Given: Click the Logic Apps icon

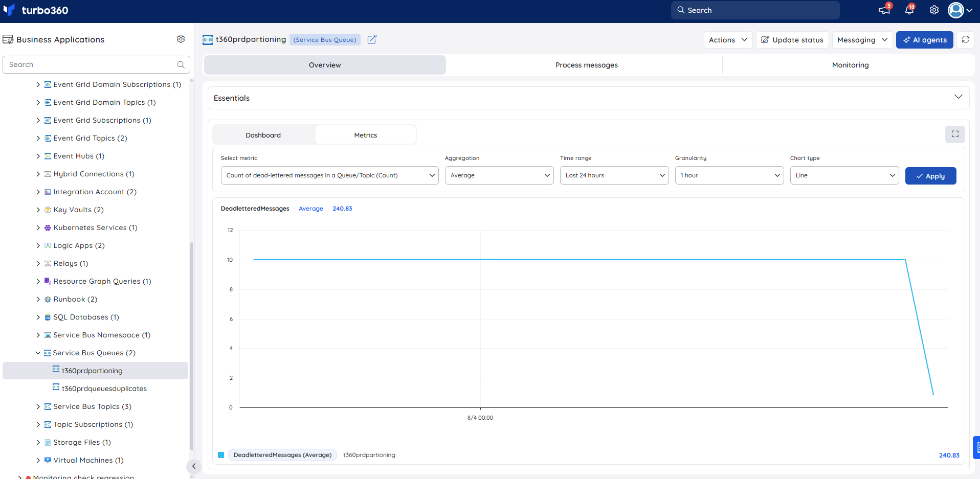Looking at the screenshot, I should tap(48, 245).
